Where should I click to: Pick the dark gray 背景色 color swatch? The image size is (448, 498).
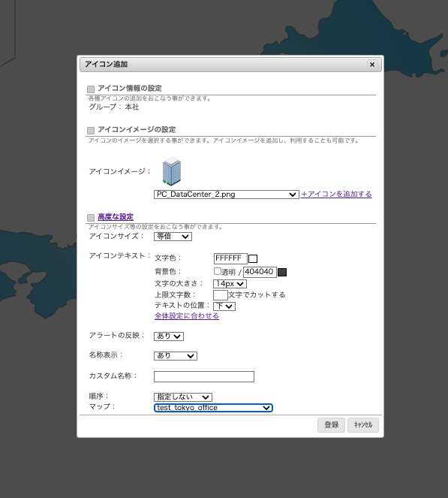coord(282,272)
